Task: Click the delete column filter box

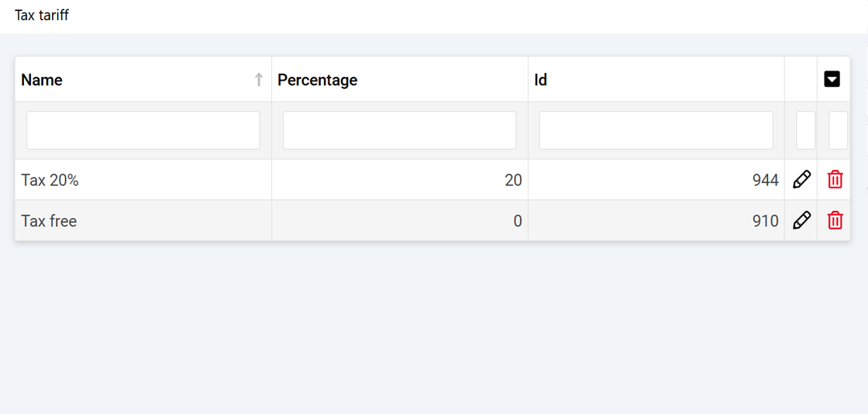Action: pyautogui.click(x=838, y=130)
